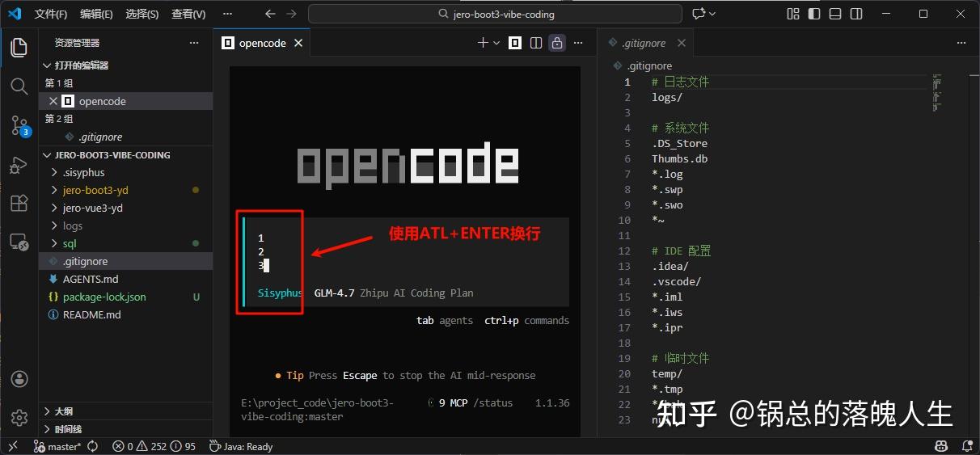Split the opencode editor right
The height and width of the screenshot is (455, 980).
tap(536, 43)
